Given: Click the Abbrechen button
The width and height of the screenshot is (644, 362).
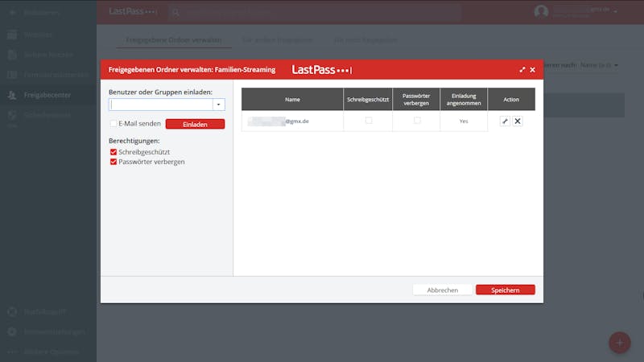Looking at the screenshot, I should [442, 290].
